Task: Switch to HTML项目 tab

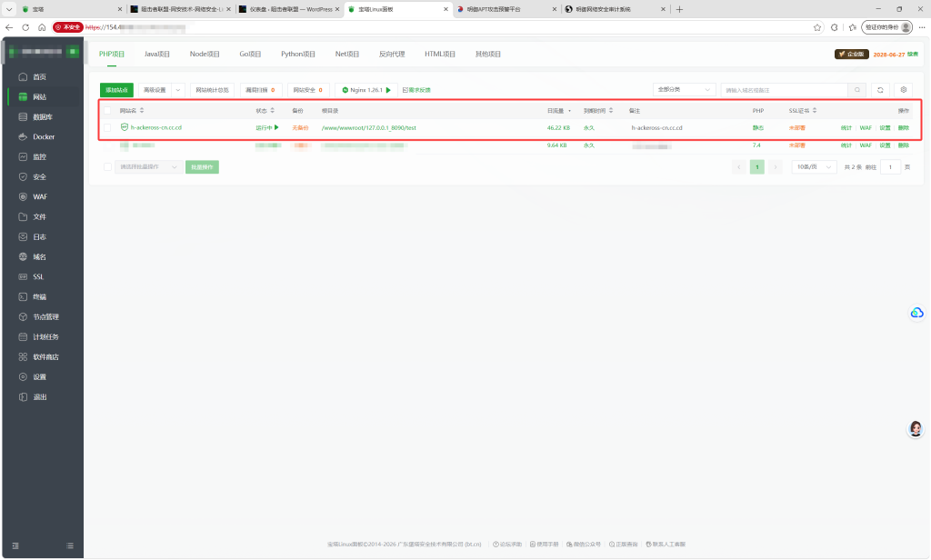Action: click(440, 54)
